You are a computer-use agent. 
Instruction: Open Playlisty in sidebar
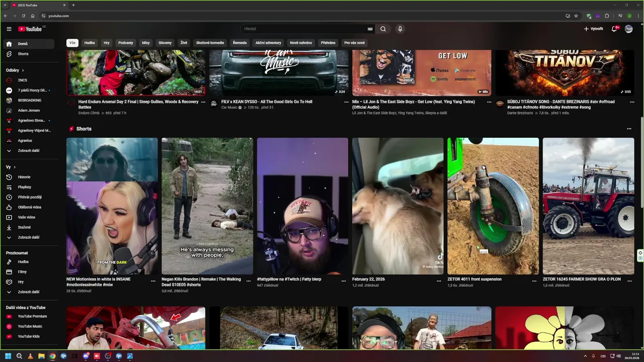(28, 187)
